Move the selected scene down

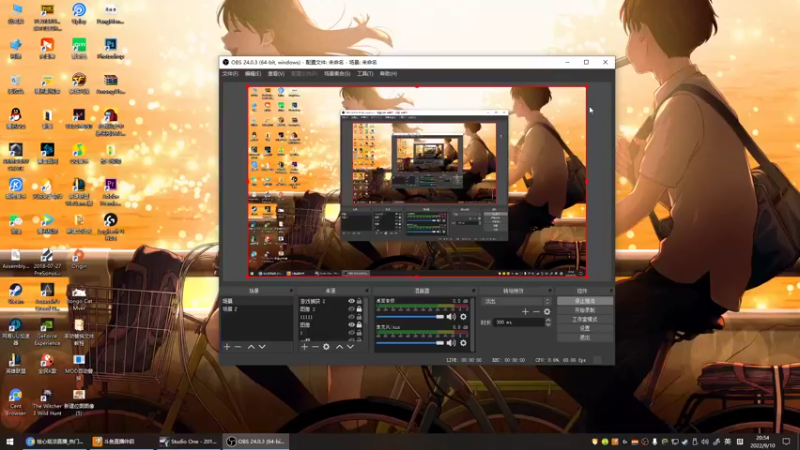(x=262, y=346)
